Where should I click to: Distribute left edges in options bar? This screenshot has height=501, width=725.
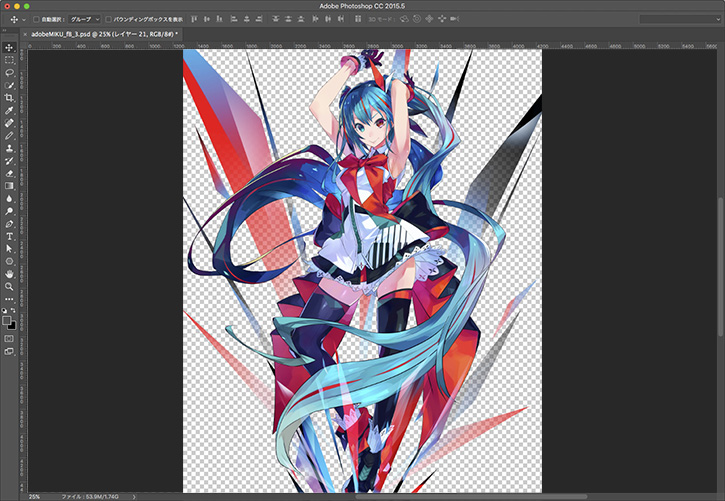[315, 19]
